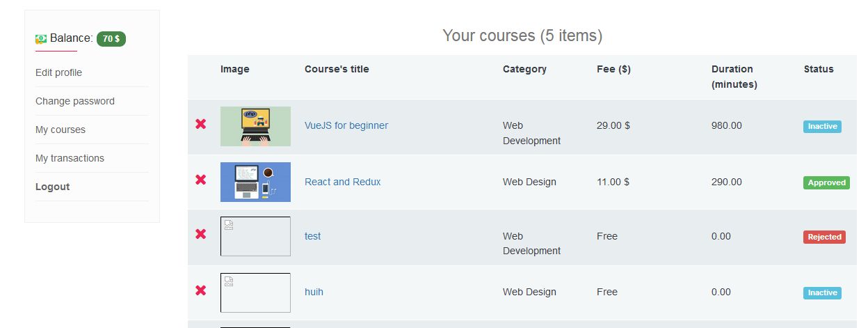Click the money icon next to Balance

41,39
